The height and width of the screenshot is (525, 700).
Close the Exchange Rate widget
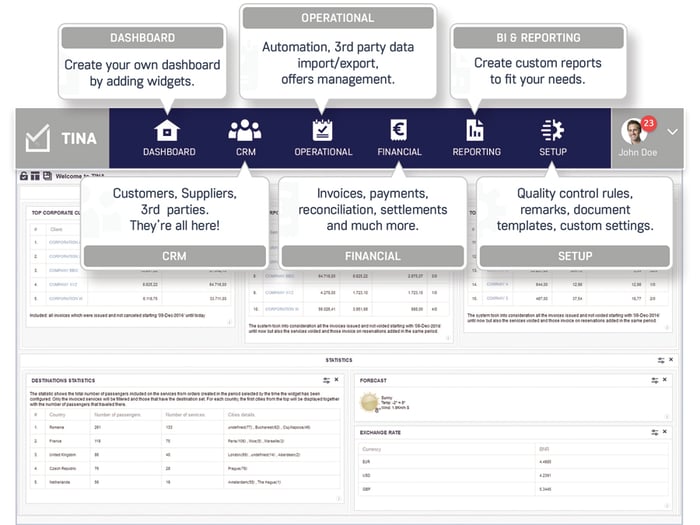point(667,432)
